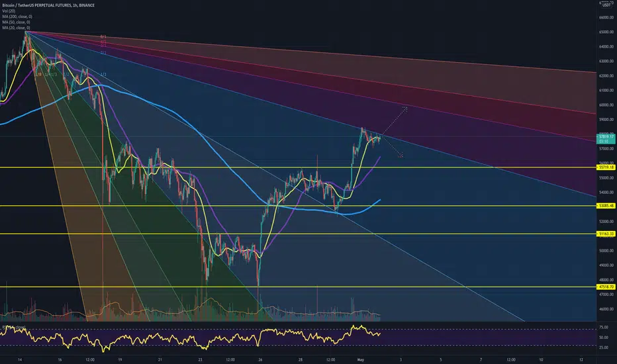Click the 1/1 Gann fan label

pyautogui.click(x=103, y=74)
